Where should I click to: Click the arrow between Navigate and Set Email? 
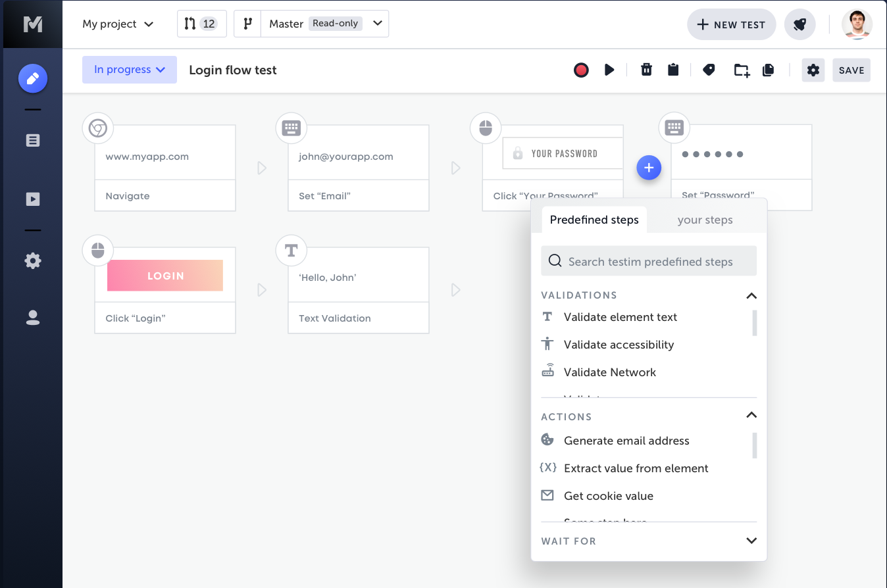262,168
